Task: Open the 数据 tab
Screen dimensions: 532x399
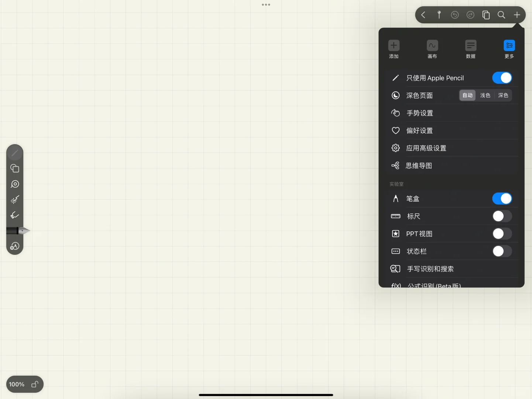Action: (x=471, y=49)
